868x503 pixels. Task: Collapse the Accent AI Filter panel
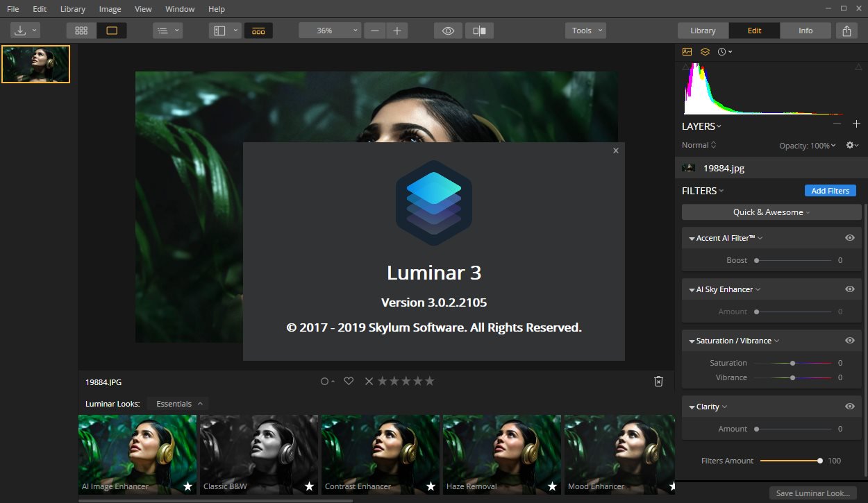(692, 238)
